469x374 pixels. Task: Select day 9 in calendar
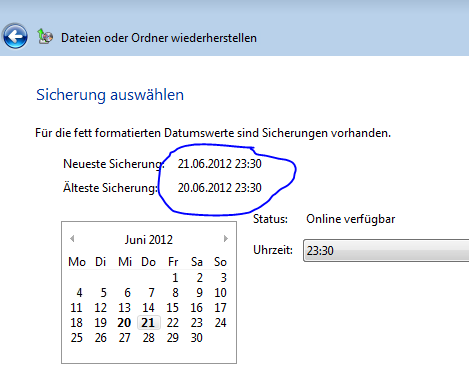click(199, 293)
